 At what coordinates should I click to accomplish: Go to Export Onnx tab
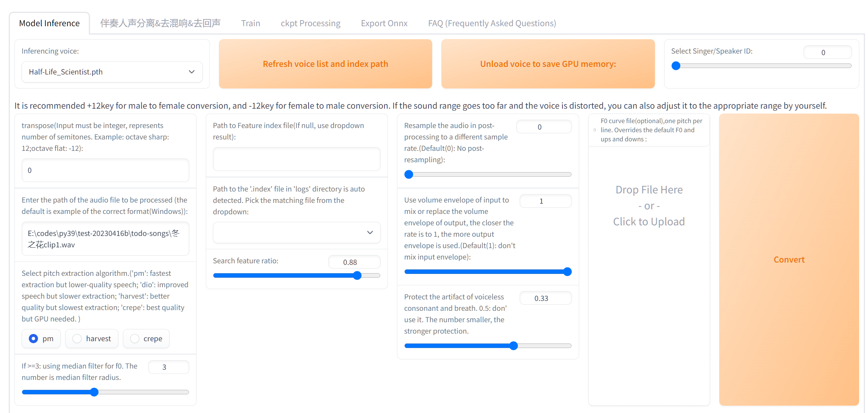click(x=384, y=23)
